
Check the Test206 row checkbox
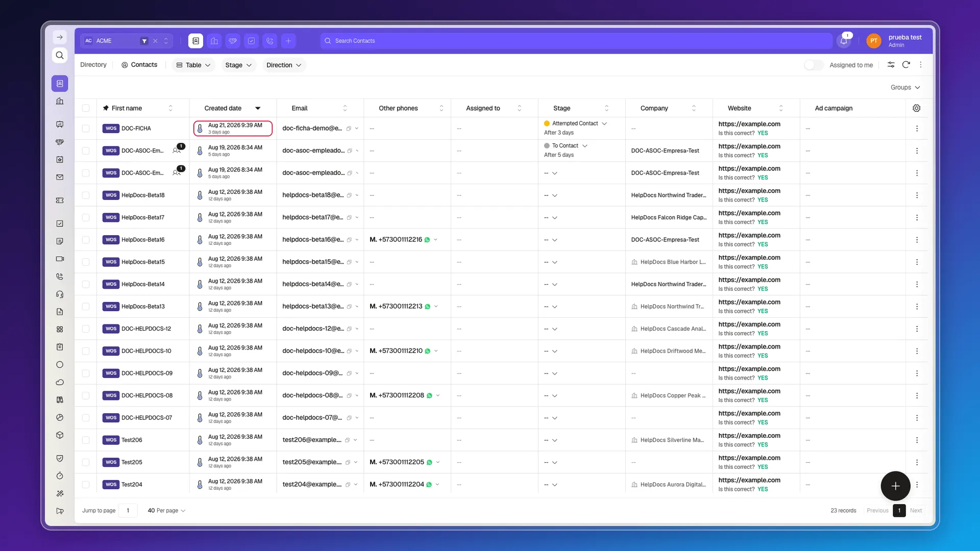[x=86, y=440]
